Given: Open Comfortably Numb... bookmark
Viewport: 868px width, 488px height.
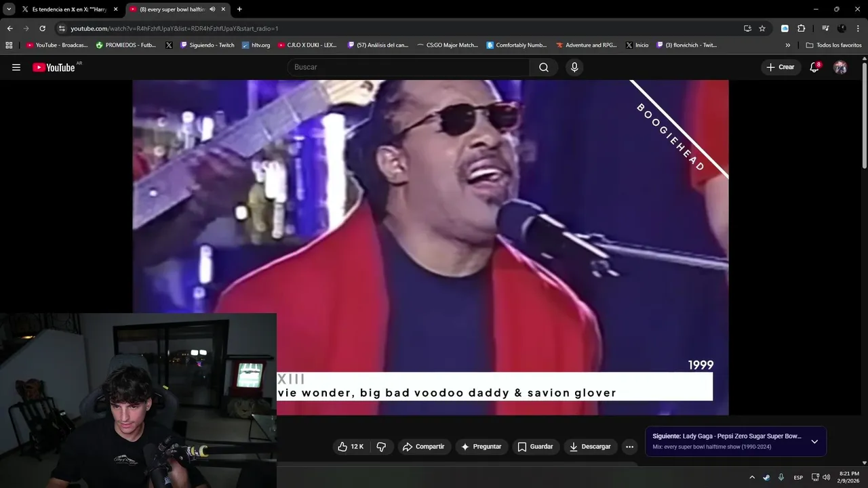Looking at the screenshot, I should 517,45.
